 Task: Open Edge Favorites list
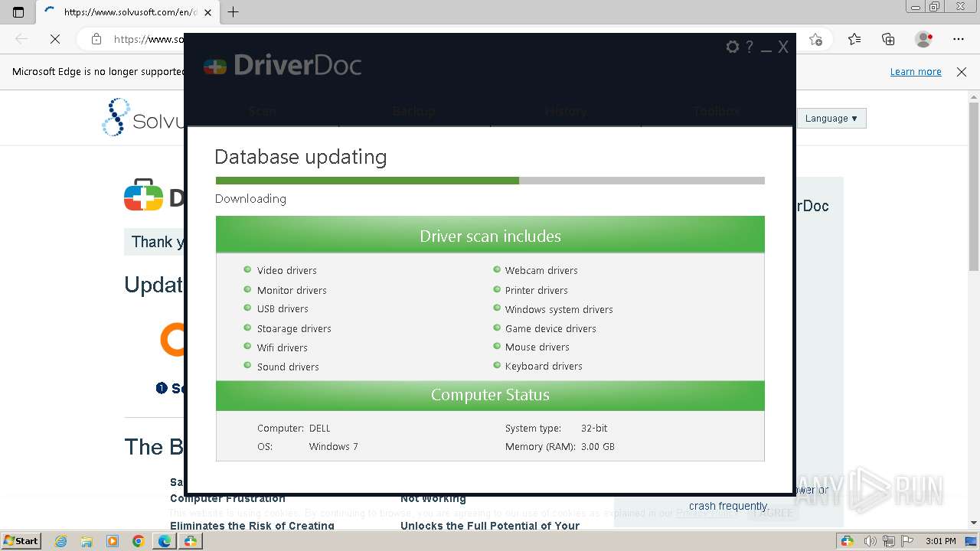(854, 39)
